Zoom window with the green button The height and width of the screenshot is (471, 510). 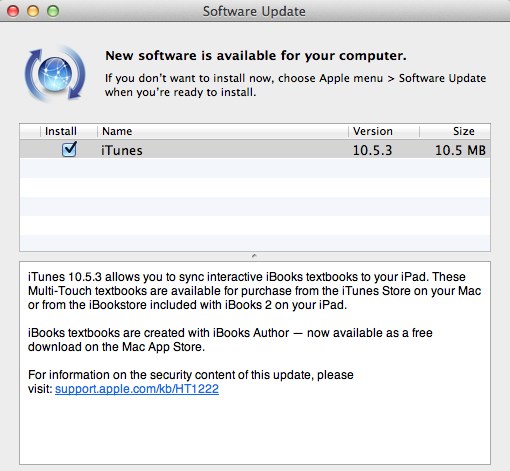tap(53, 11)
